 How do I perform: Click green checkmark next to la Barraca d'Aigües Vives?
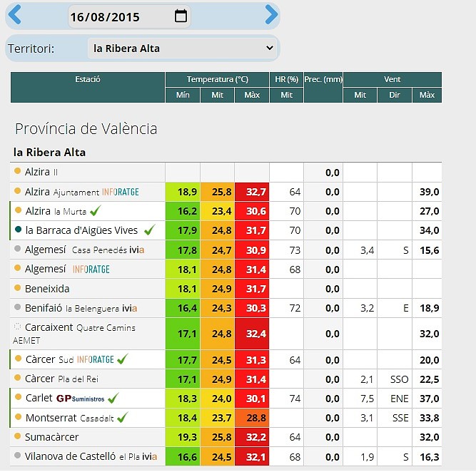150,230
